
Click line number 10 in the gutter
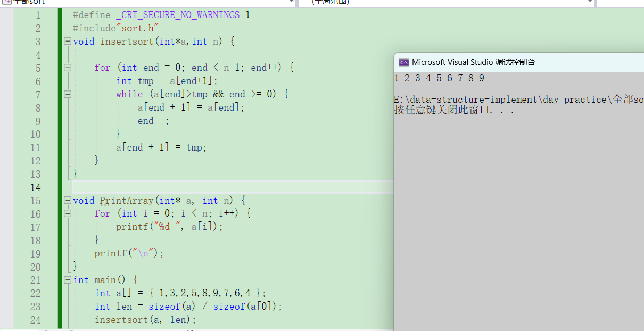pos(35,134)
